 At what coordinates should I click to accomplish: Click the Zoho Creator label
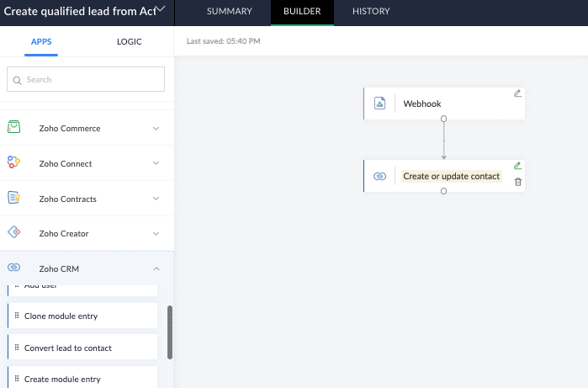tap(64, 233)
